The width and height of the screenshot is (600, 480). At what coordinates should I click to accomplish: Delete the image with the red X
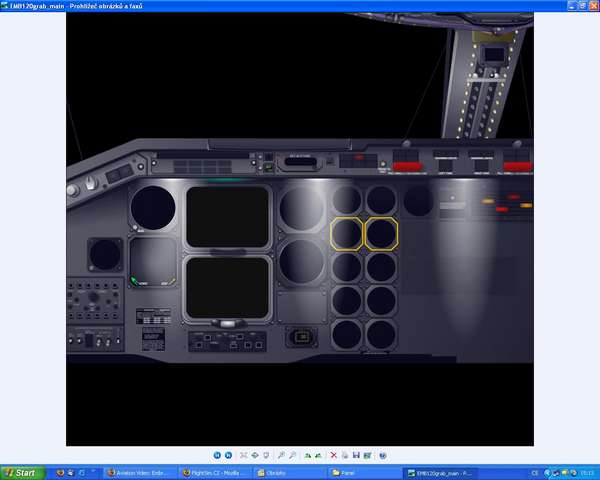(333, 455)
